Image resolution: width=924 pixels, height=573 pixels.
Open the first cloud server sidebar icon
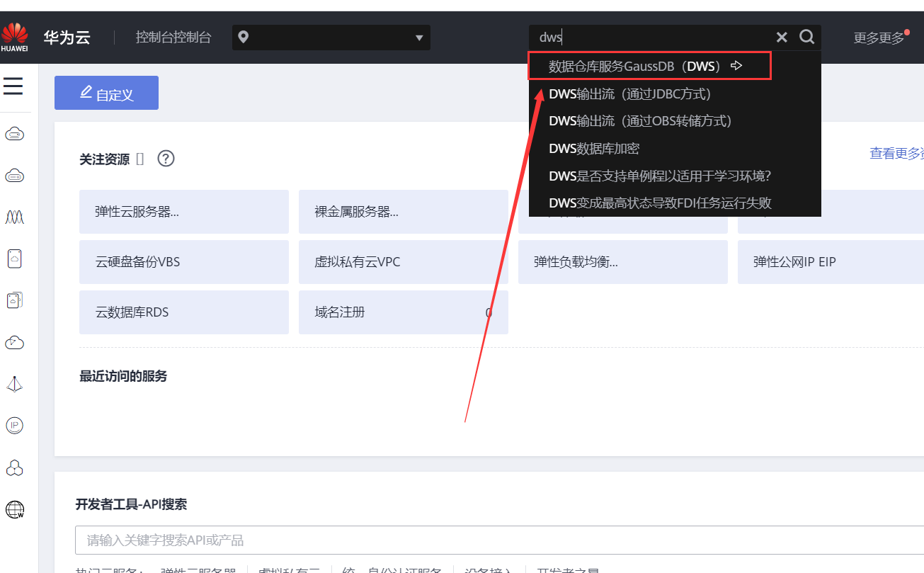(x=15, y=133)
